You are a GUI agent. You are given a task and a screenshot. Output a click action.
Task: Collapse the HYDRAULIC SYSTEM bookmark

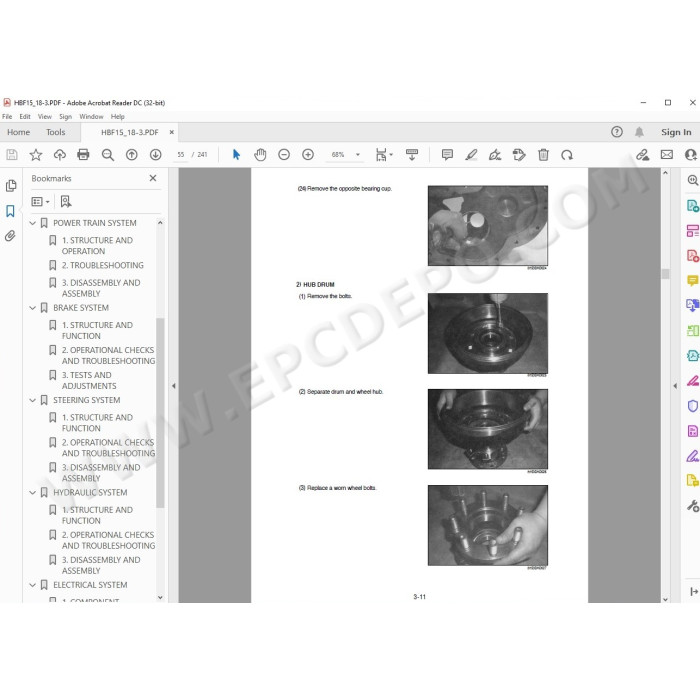click(33, 492)
